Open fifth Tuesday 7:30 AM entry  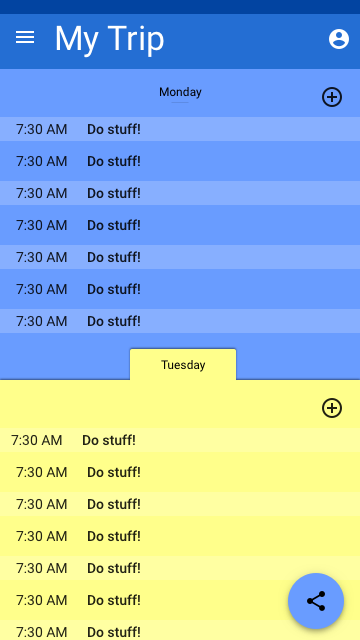point(180,568)
